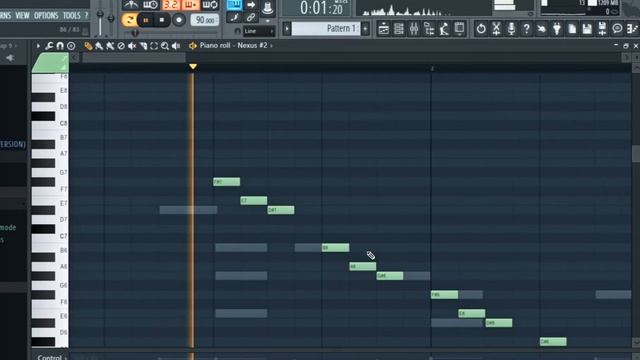Click the 0:01:20 time display
640x360 pixels.
(x=321, y=8)
